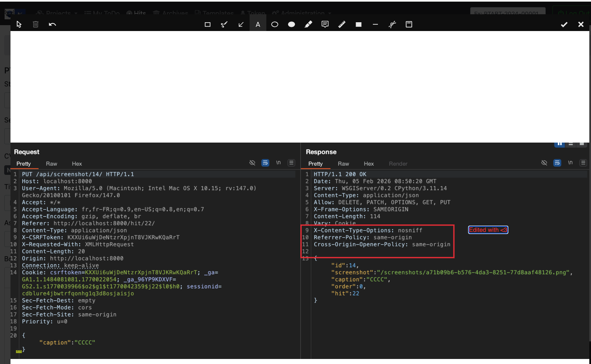This screenshot has width=591, height=364.
Task: Click 'X-Content-Type-Options: nosniff' header line
Action: [368, 230]
